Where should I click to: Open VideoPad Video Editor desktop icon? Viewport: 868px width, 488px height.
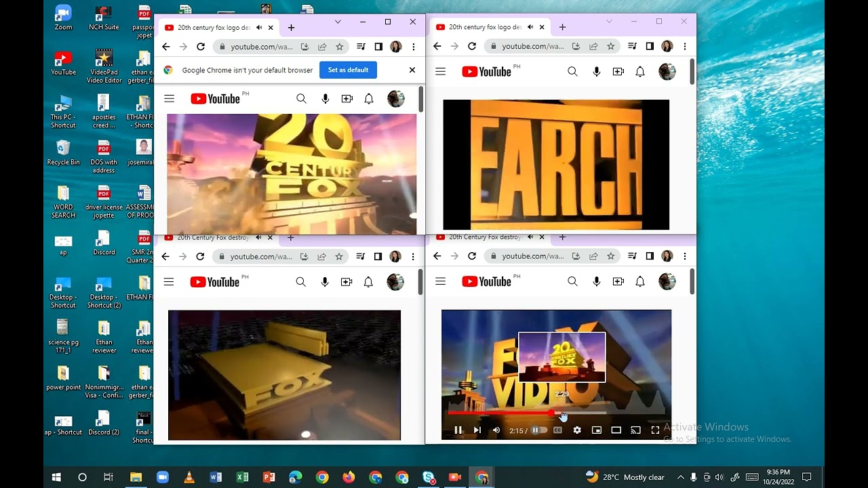pyautogui.click(x=104, y=66)
